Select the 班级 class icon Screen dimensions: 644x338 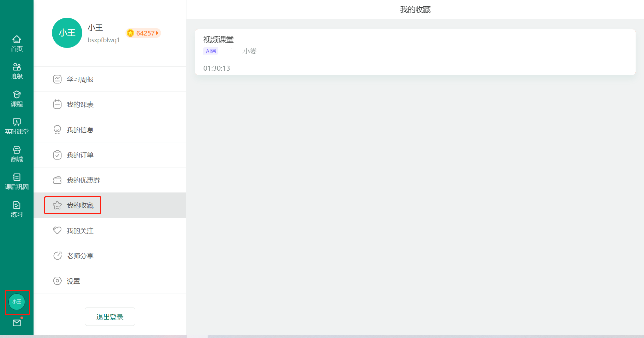16,70
